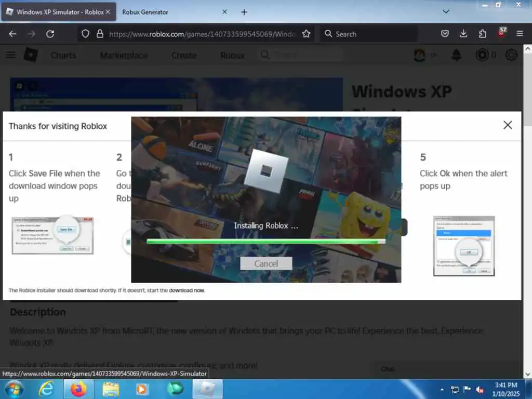532x399 pixels.
Task: Bookmark this page with star icon
Action: tap(306, 34)
